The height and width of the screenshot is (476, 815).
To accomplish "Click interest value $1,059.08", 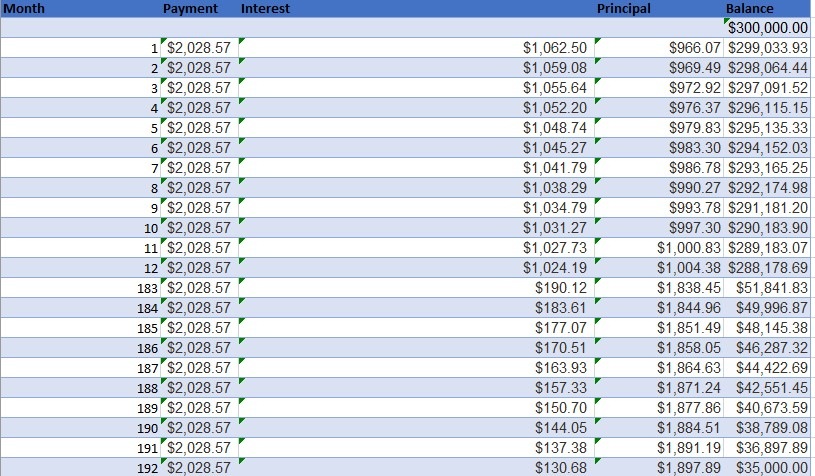I will click(x=416, y=68).
